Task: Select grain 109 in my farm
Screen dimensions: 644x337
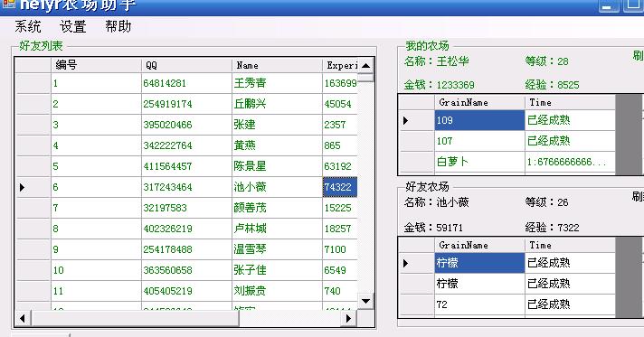Action: [x=479, y=120]
